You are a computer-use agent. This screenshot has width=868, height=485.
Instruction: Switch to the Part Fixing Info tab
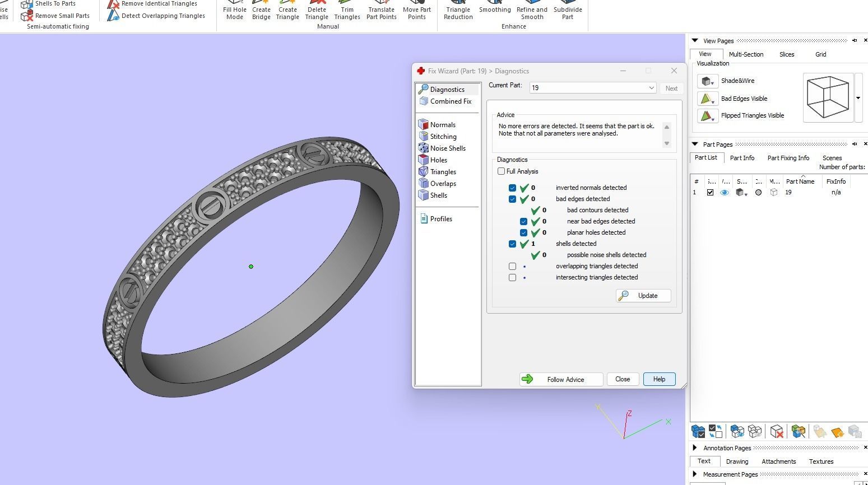pos(788,158)
